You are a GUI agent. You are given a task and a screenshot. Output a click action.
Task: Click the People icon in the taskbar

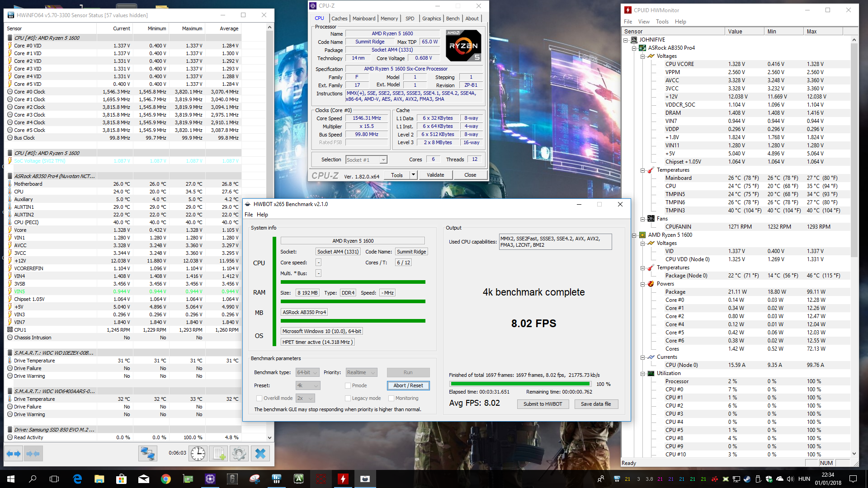[600, 479]
